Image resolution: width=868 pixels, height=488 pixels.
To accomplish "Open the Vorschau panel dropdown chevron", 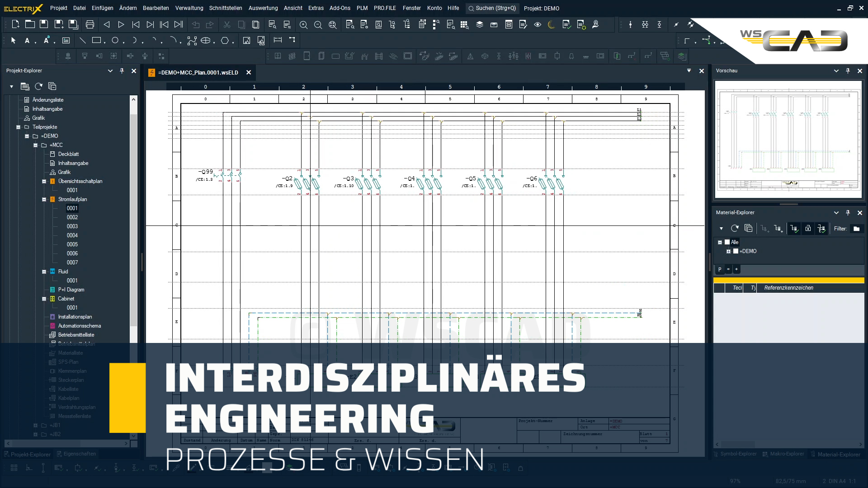I will pos(835,71).
